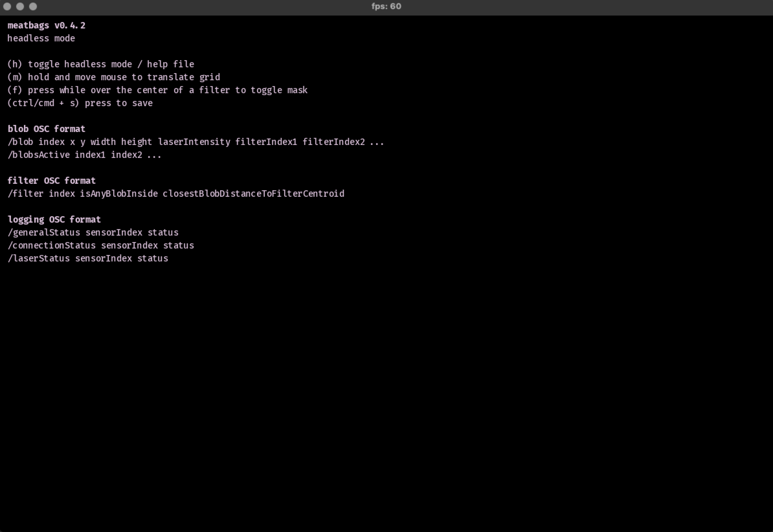Click the 'logging OSC format' heading
This screenshot has width=773, height=532.
pos(54,220)
